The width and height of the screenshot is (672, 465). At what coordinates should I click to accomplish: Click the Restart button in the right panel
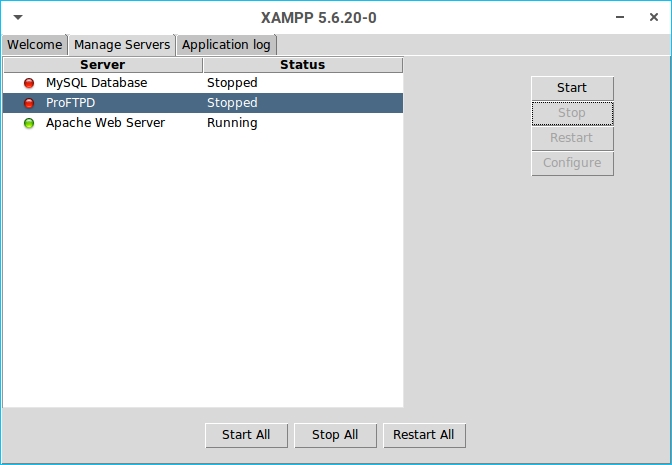coord(572,138)
